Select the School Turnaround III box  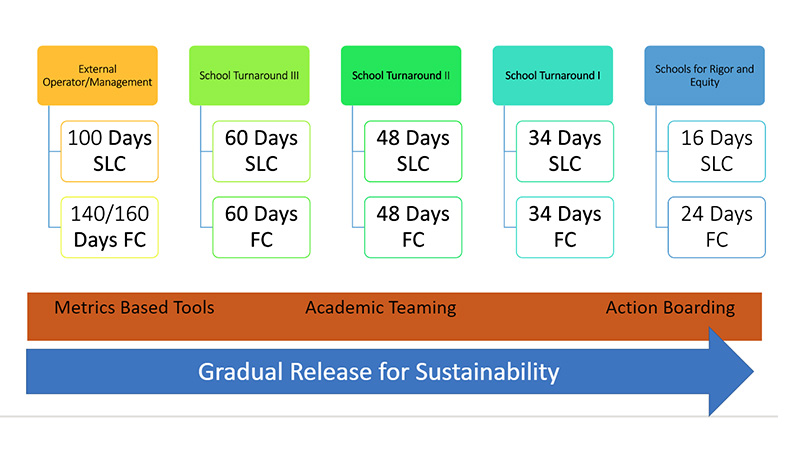pos(249,75)
